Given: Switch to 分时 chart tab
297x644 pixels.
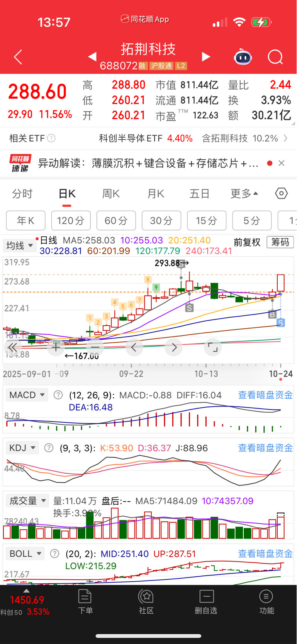Looking at the screenshot, I should point(22,193).
